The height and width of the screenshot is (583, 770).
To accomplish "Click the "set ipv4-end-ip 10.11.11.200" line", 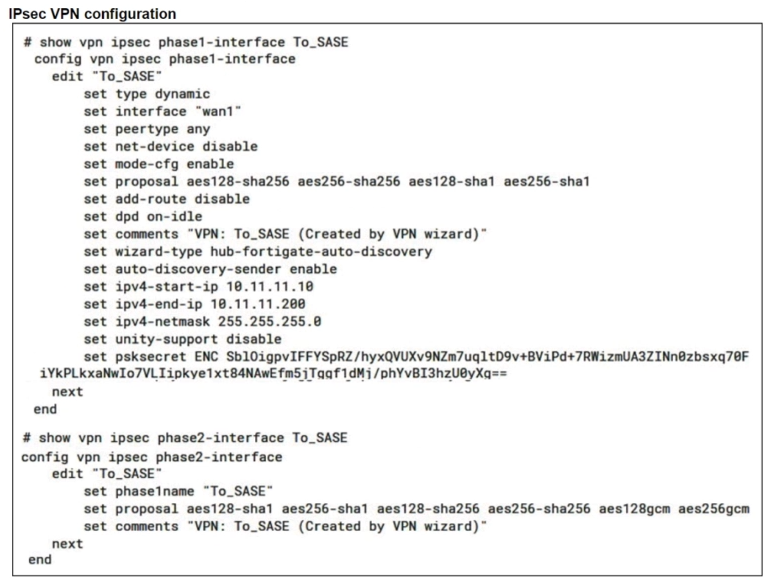I will pyautogui.click(x=195, y=303).
